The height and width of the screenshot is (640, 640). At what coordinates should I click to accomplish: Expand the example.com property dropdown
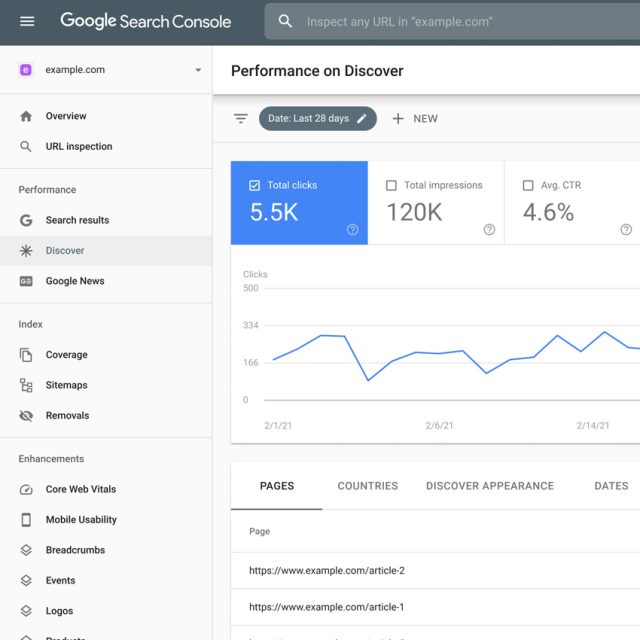198,70
